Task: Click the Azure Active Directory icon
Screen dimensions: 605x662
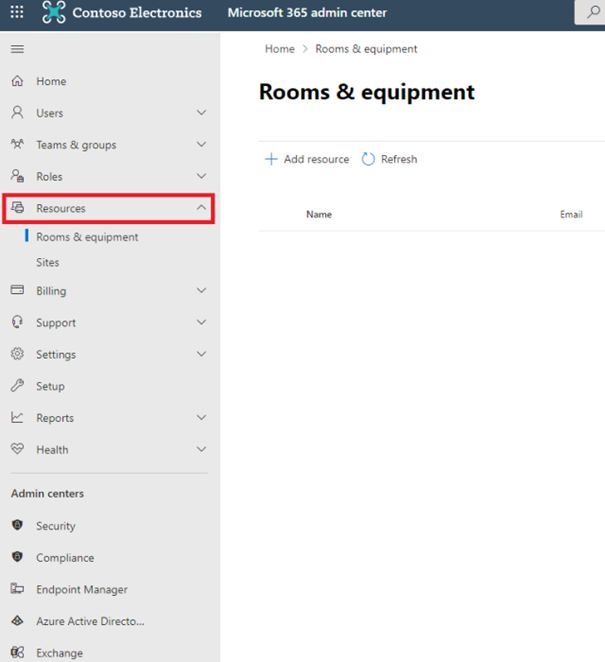Action: point(17,620)
